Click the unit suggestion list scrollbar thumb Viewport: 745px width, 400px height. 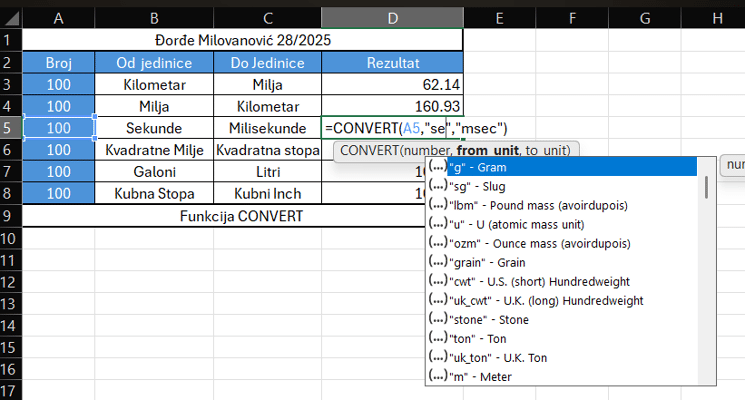point(708,187)
